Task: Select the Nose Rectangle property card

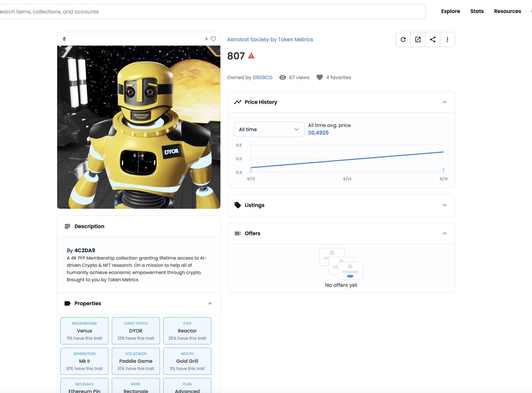Action: coord(136,385)
